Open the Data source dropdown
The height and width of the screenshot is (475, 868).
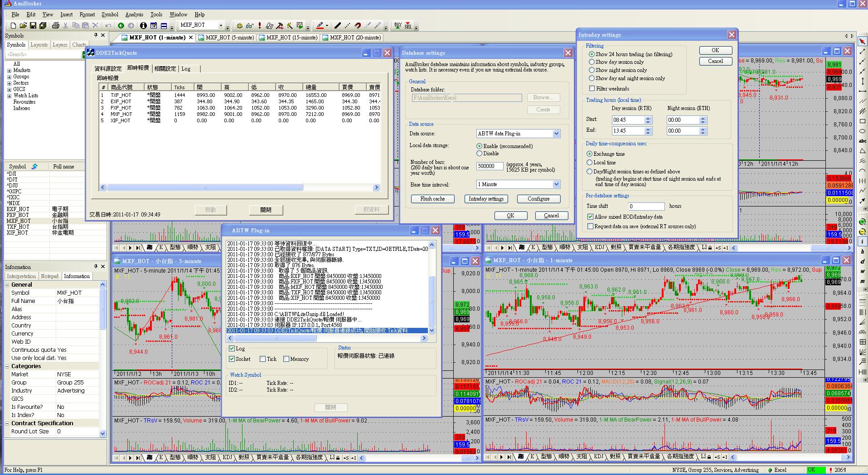coord(556,134)
